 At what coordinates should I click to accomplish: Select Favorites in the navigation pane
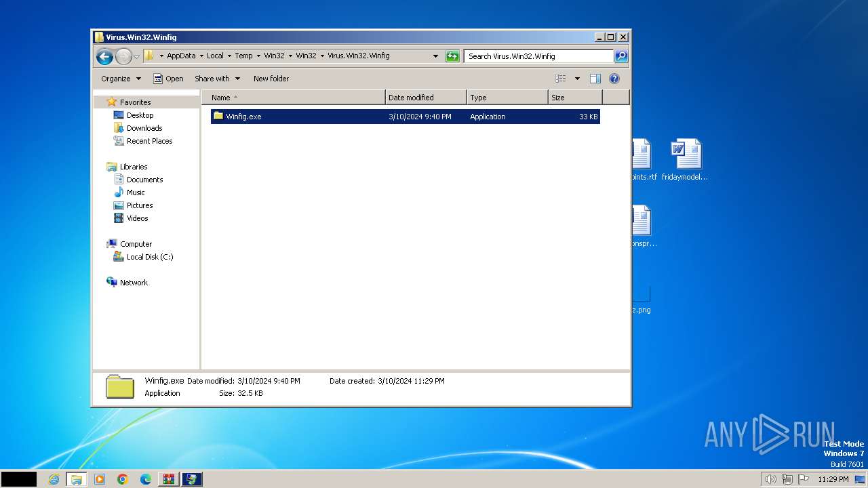135,102
